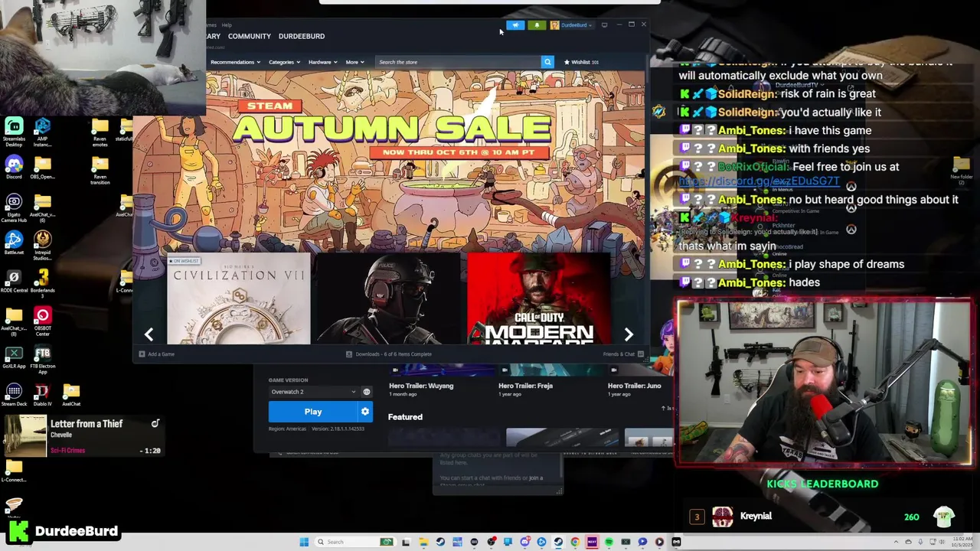Click the taskbar clock and date
980x551 pixels.
point(963,542)
